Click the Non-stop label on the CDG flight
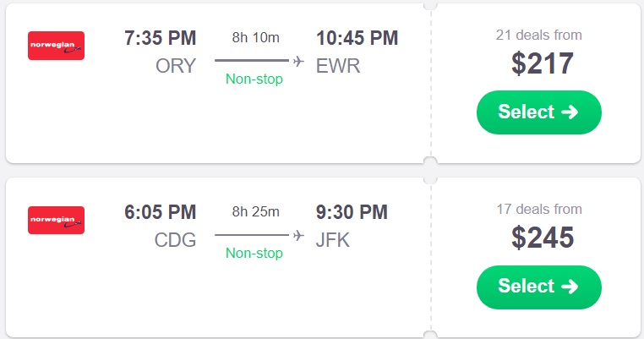This screenshot has height=339, width=644. (254, 254)
